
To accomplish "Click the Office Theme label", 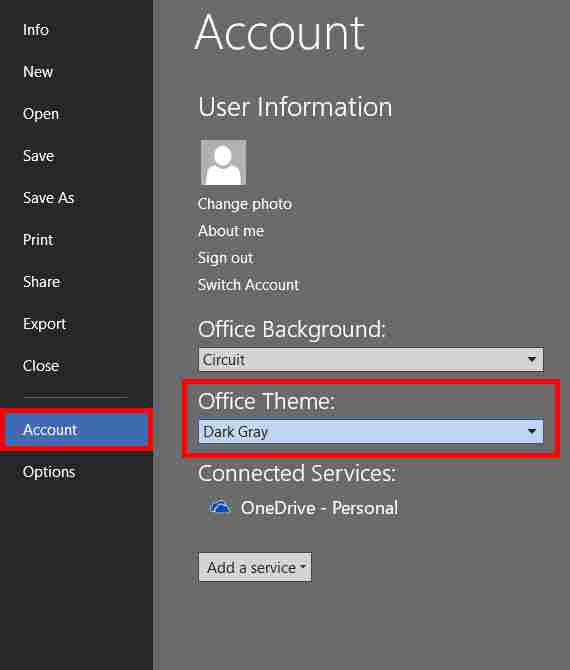I will (267, 401).
